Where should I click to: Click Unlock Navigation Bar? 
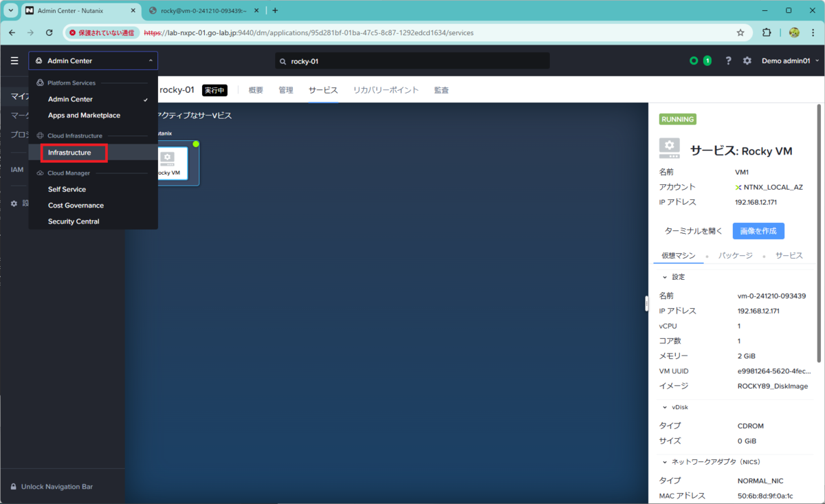(x=57, y=486)
